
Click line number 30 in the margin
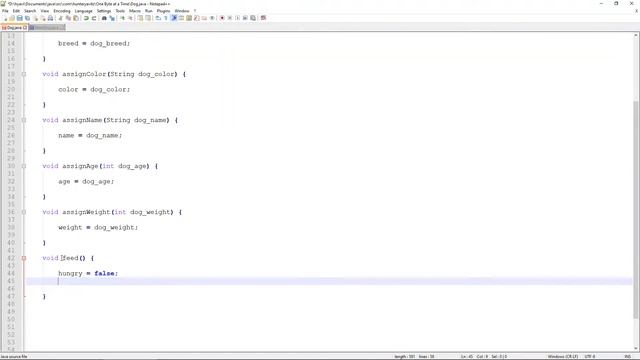pos(11,166)
